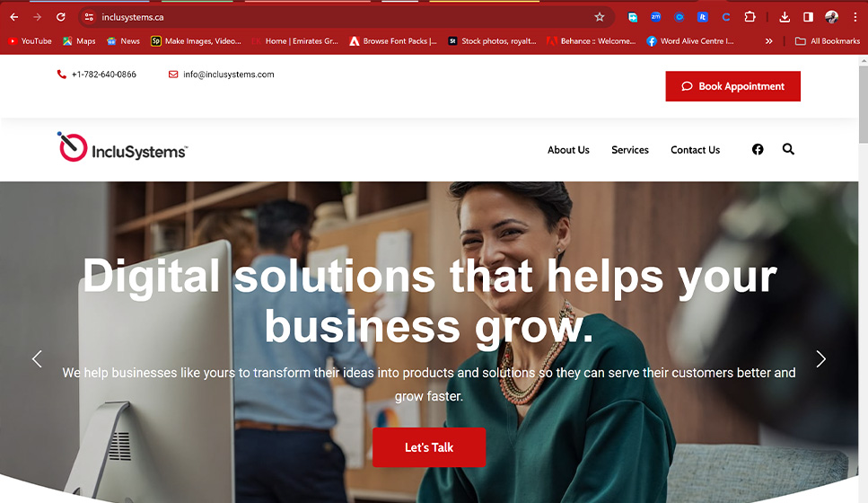The height and width of the screenshot is (503, 868).
Task: Click the page vertical scrollbar
Action: [x=863, y=278]
